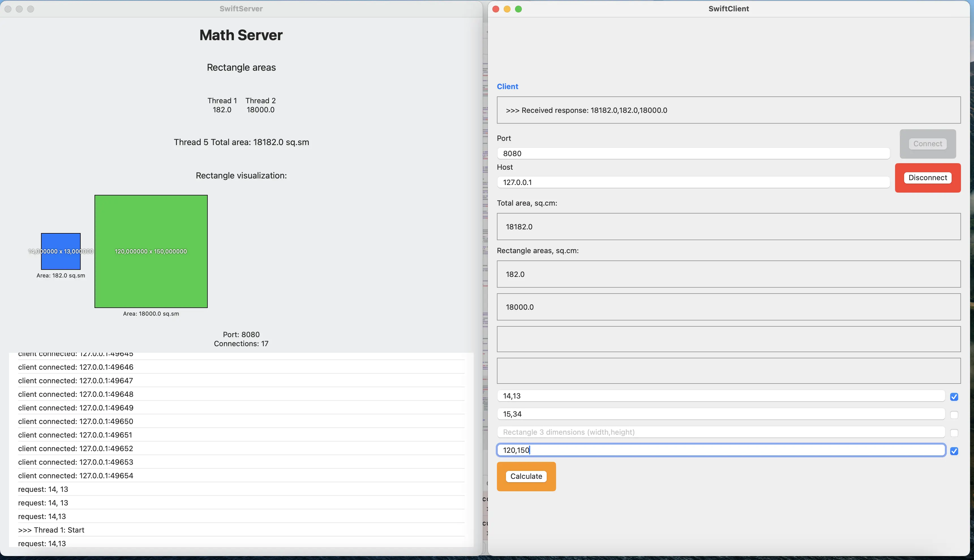
Task: Select log row client connected 127.0.0.1:49647
Action: (241, 380)
